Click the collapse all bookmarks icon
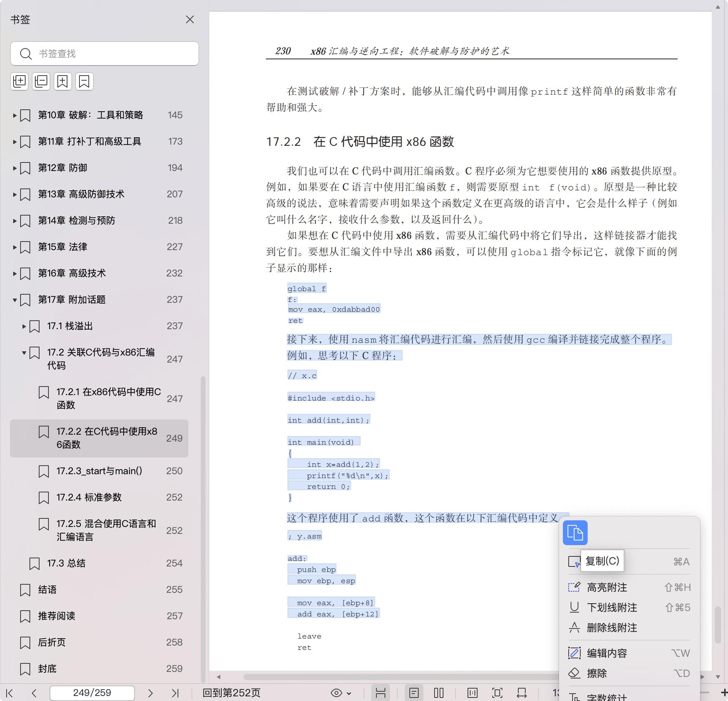The width and height of the screenshot is (728, 701). 41,81
